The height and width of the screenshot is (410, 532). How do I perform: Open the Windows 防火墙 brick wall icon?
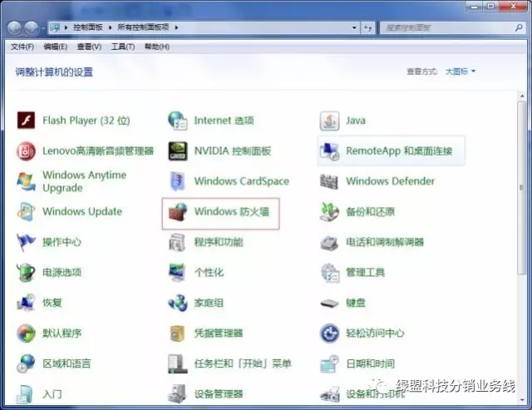178,212
